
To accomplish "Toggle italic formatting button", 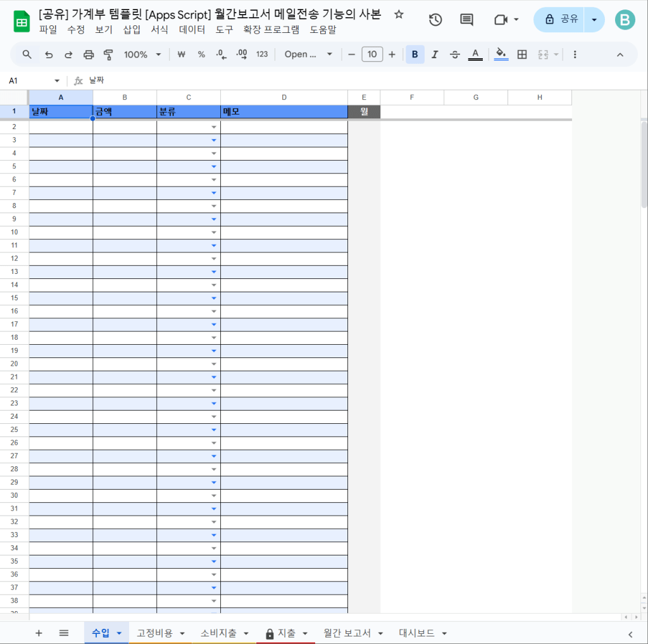I will pyautogui.click(x=435, y=54).
